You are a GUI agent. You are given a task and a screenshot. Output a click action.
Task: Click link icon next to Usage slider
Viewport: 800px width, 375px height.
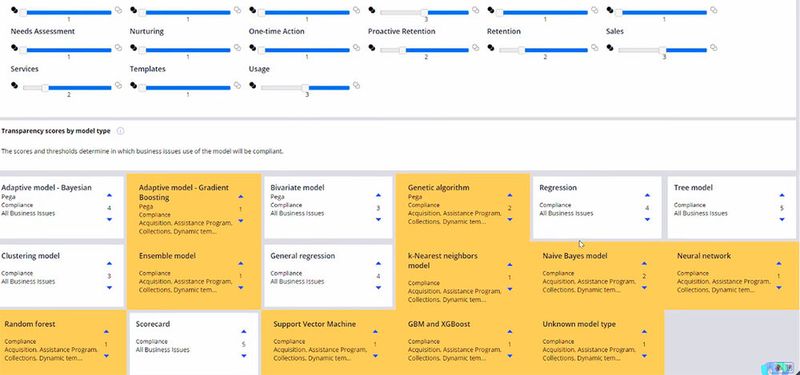click(357, 85)
